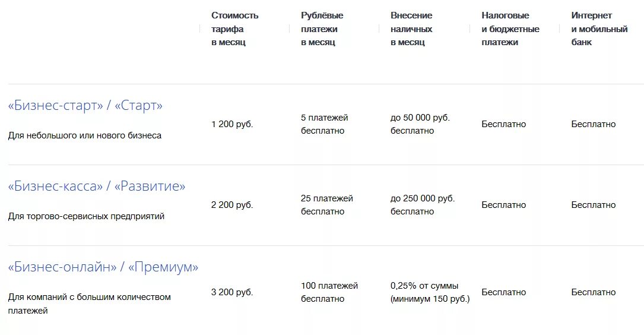Image resolution: width=644 pixels, height=335 pixels.
Task: Click the «0,25% от суммы» cash deposit cell
Action: (430, 292)
